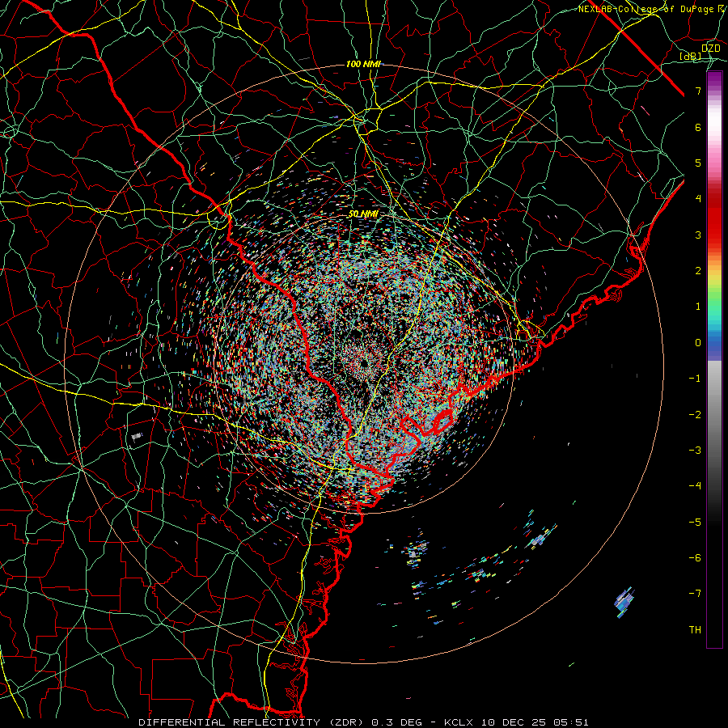Click the -7 value on color scale
Viewport: 728px width, 728px height.
[x=695, y=594]
